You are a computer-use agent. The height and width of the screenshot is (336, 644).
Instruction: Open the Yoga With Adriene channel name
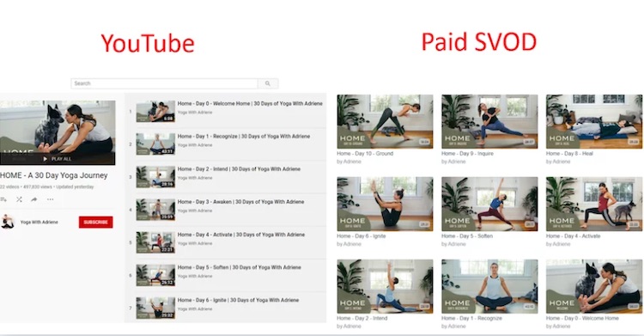pyautogui.click(x=39, y=222)
